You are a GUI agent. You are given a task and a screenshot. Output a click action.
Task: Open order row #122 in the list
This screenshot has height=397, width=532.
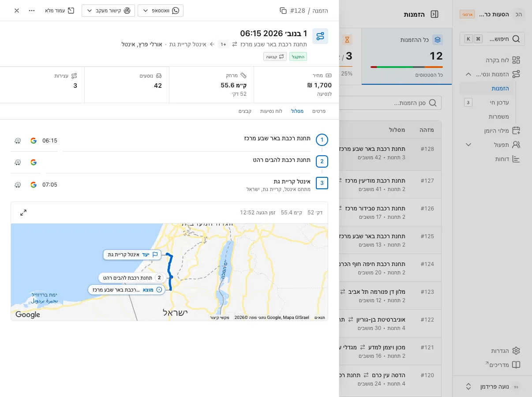[390, 323]
